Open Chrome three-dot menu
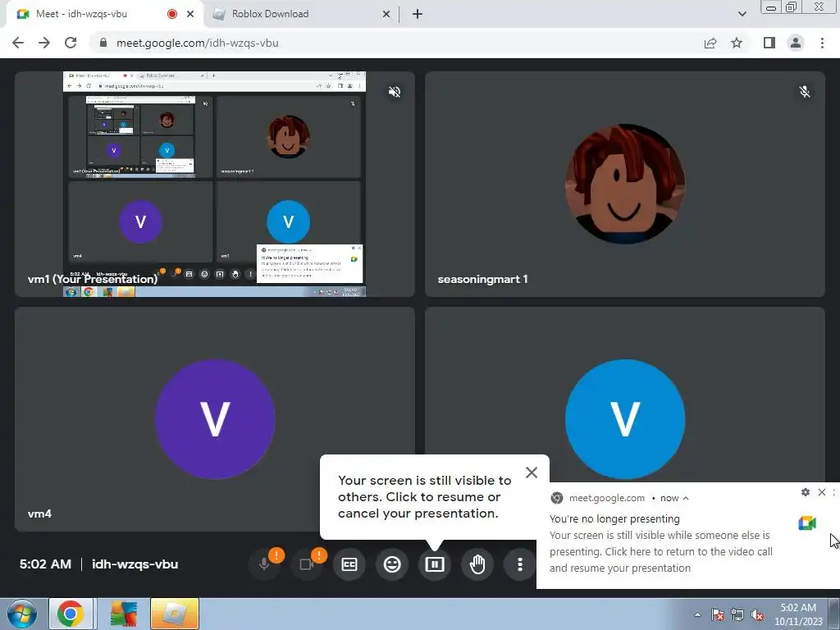The width and height of the screenshot is (840, 630). 822,43
